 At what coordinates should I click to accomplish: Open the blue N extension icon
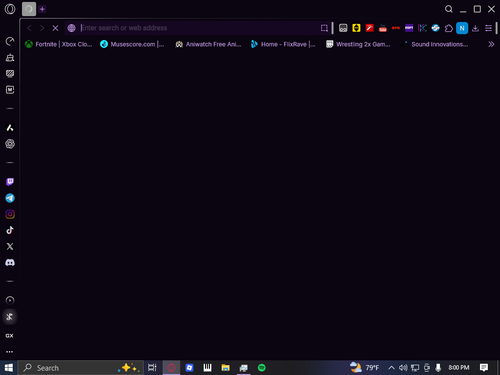(x=462, y=28)
